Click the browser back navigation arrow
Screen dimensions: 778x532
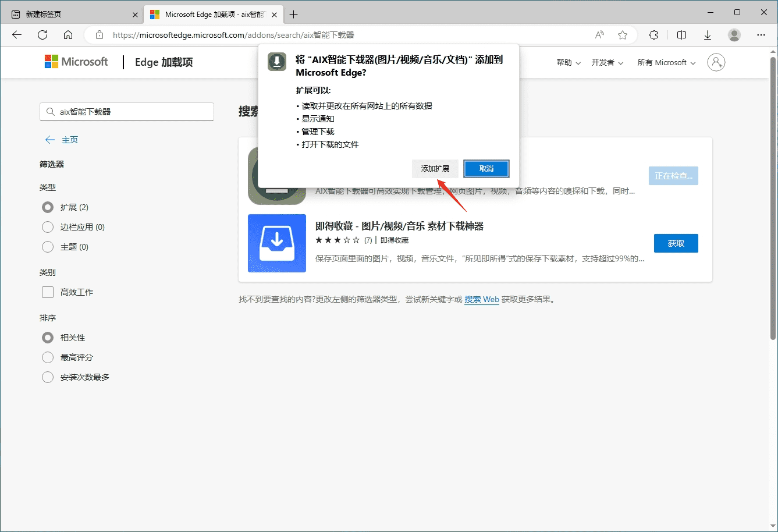click(16, 35)
